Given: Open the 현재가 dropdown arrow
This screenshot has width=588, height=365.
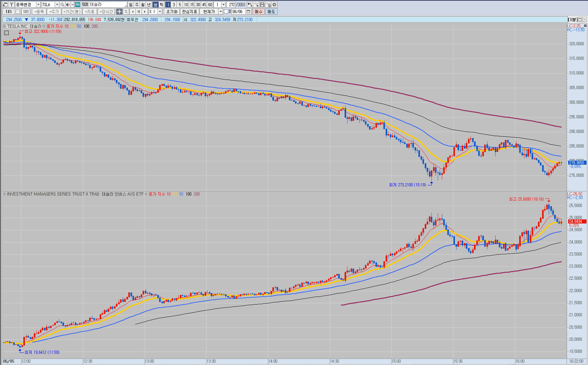Looking at the screenshot, I should click(221, 12).
